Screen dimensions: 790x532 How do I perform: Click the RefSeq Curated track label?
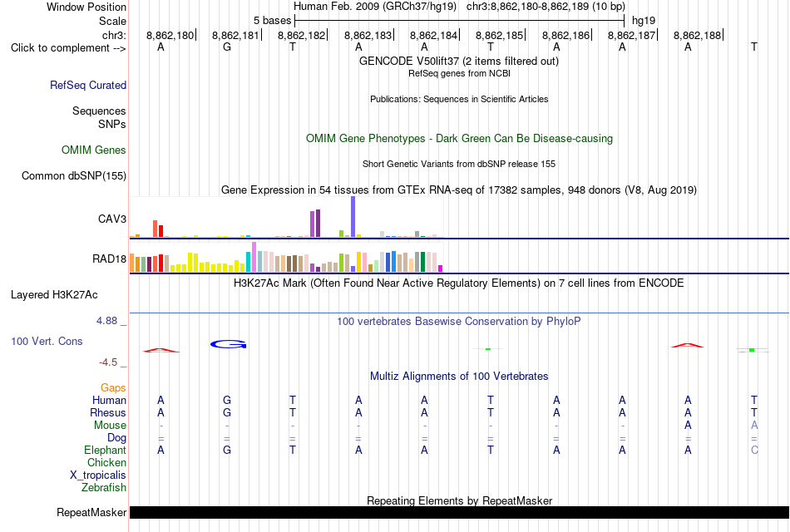click(88, 85)
